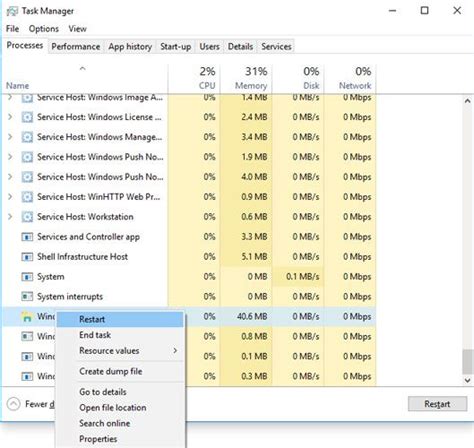Click the Task Manager title bar icon
The height and width of the screenshot is (448, 474).
pos(12,11)
